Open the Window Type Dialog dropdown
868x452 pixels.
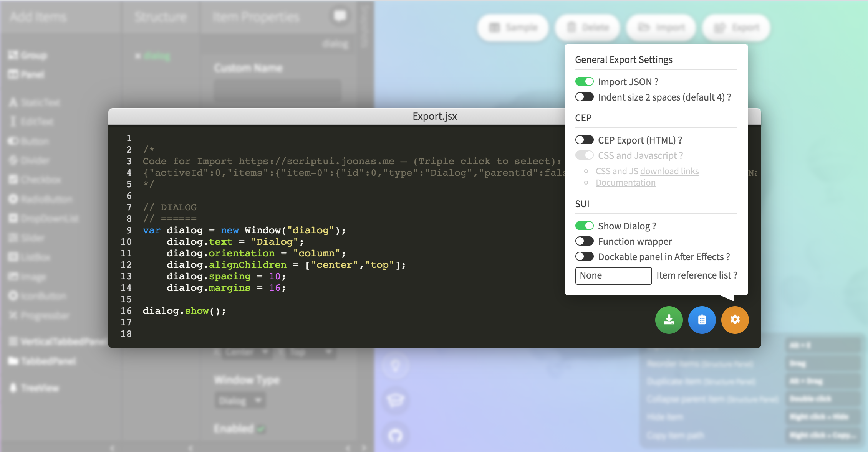click(240, 401)
